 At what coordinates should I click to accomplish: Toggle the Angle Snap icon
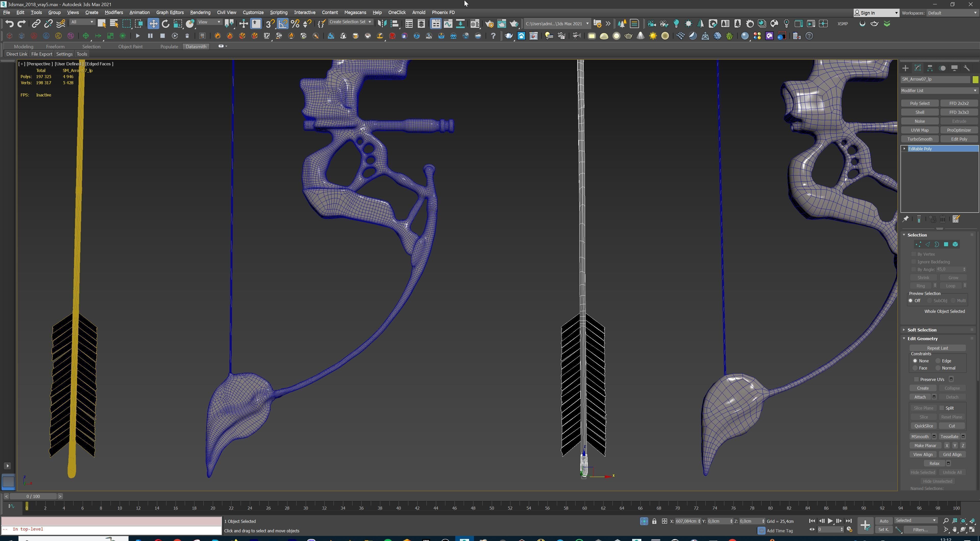tap(283, 23)
